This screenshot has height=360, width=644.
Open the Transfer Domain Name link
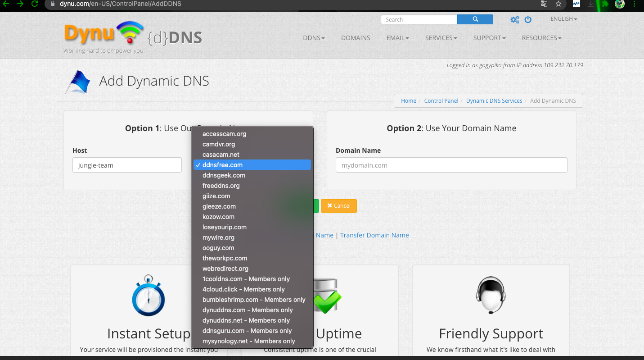pyautogui.click(x=374, y=235)
